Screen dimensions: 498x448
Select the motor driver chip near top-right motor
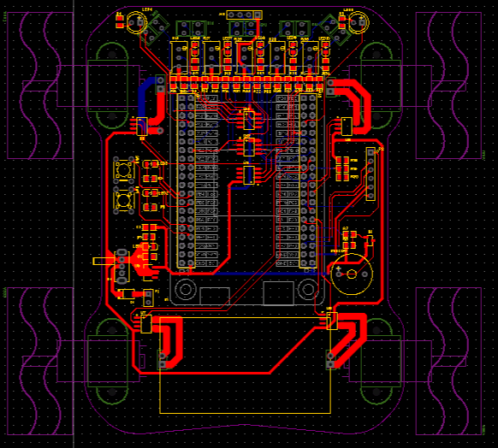point(347,127)
